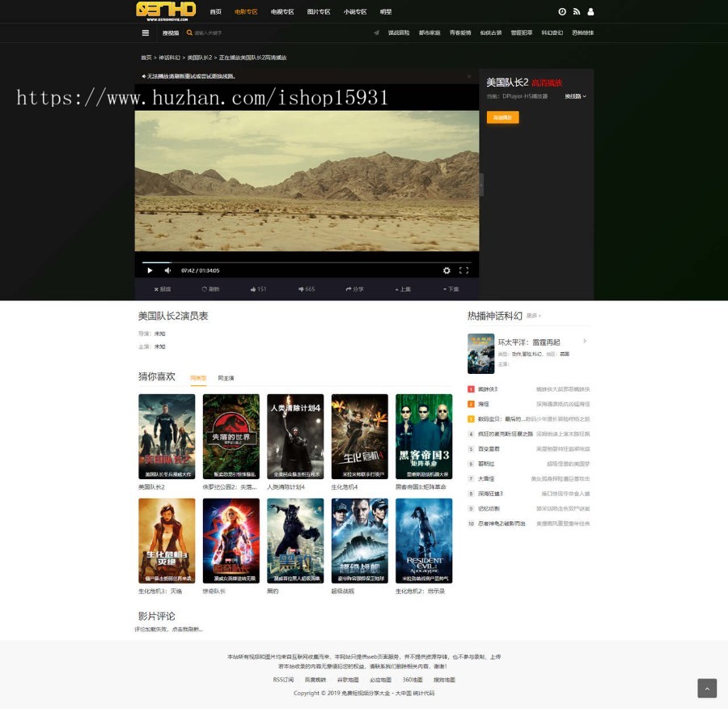Click 谍战冒险 category link
This screenshot has height=709, width=728.
pos(399,32)
